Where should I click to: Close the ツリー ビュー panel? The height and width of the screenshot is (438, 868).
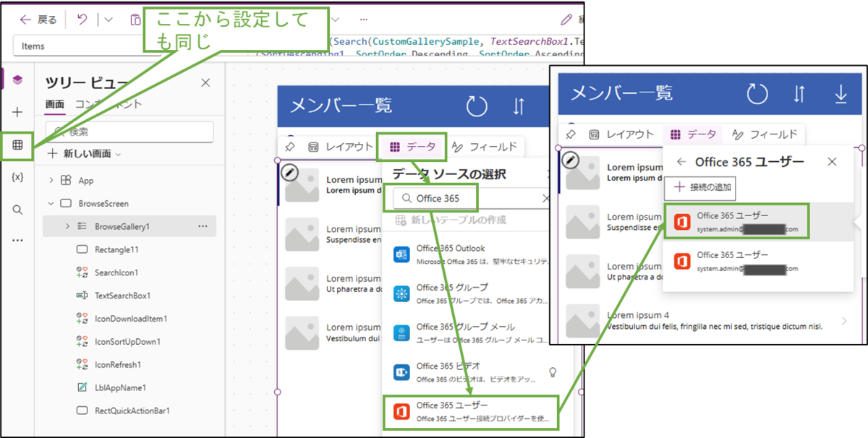tap(205, 82)
